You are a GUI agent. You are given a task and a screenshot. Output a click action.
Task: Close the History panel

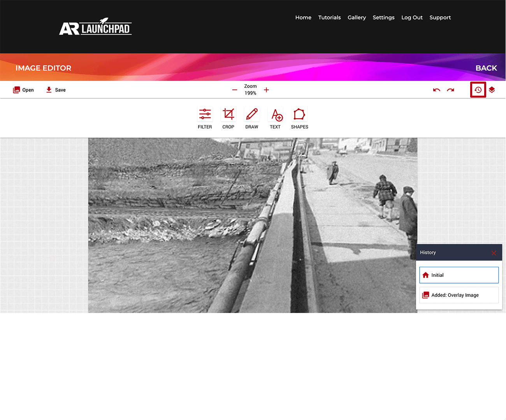pos(494,253)
